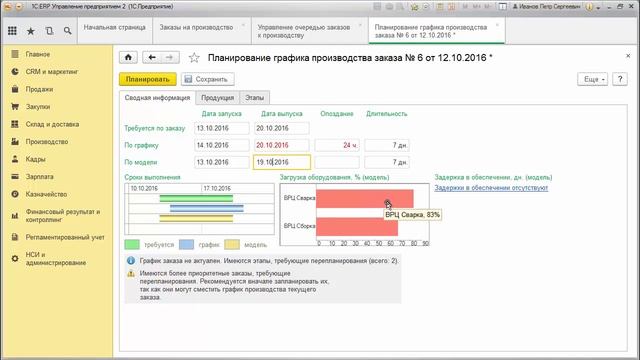Screen dimensions: 640x360
Task: Close the planning form with the X
Action: [628, 56]
